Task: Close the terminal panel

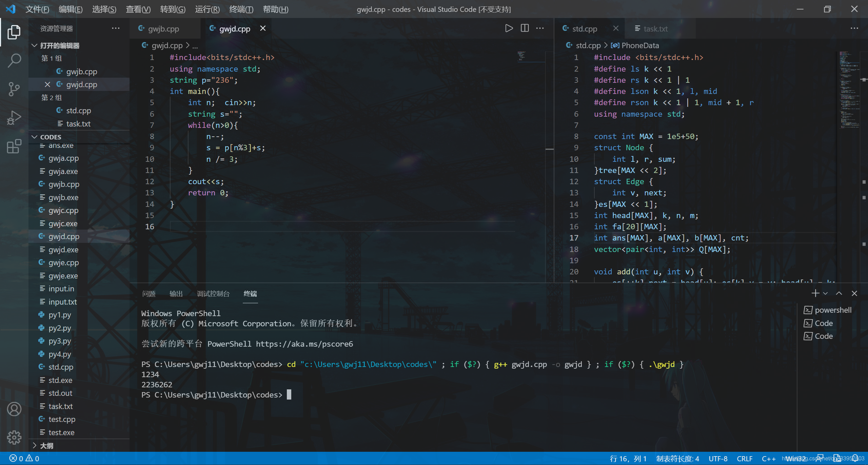Action: (854, 293)
